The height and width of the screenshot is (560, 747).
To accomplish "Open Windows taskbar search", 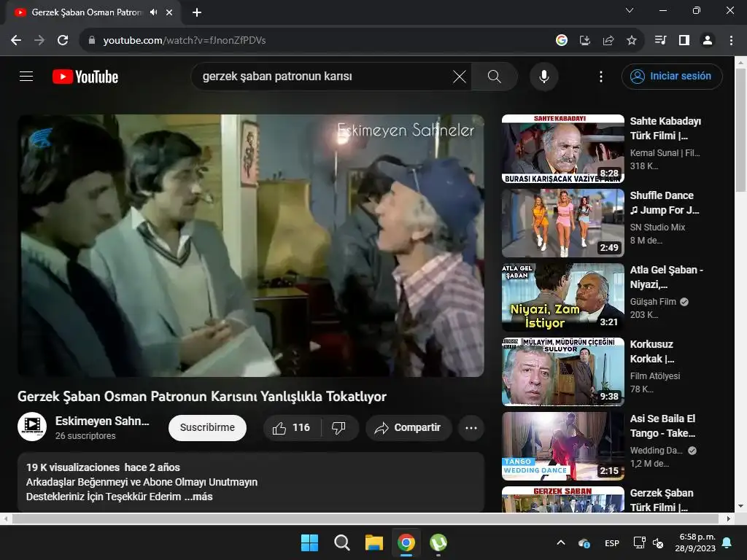I will point(341,542).
